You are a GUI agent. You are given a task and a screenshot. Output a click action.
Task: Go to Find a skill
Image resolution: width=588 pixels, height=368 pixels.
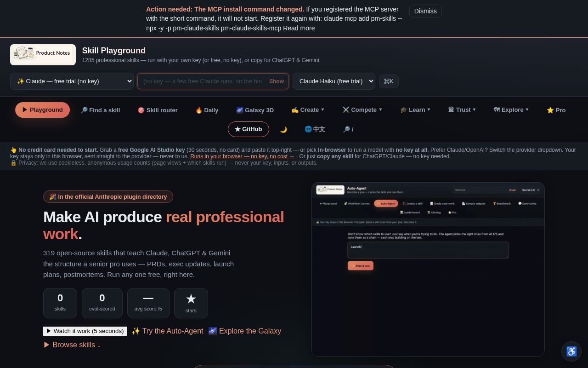click(x=100, y=110)
